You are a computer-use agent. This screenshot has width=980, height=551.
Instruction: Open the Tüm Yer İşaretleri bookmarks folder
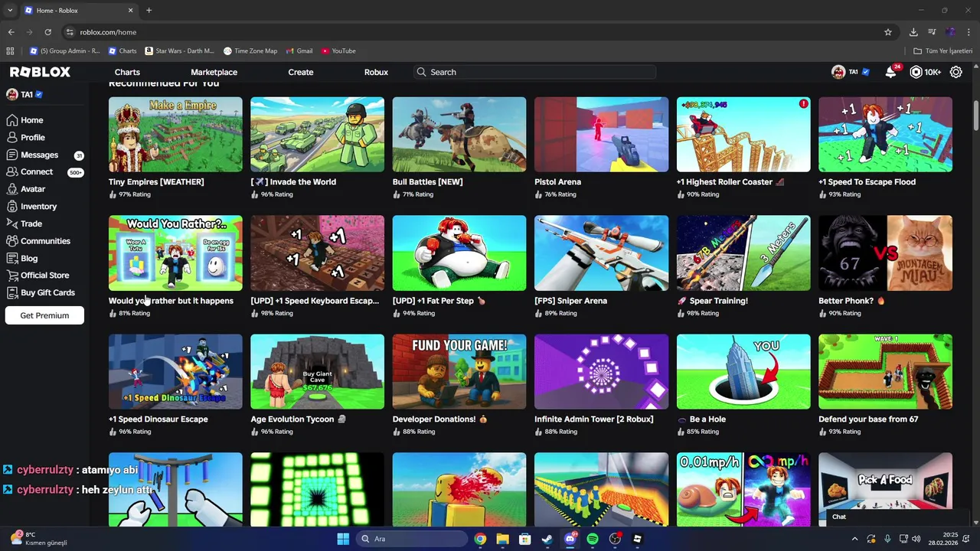coord(942,51)
